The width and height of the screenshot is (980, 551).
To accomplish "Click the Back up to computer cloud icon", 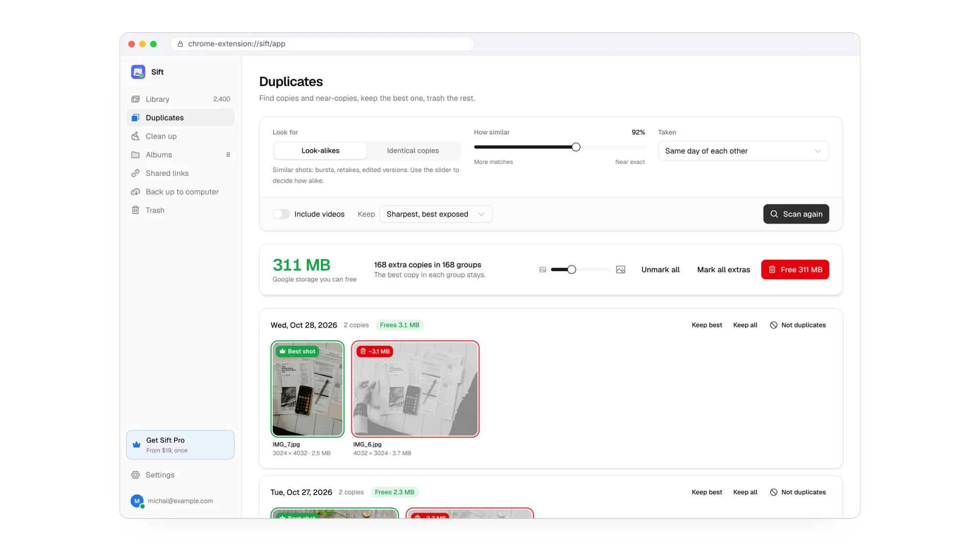I will [x=136, y=192].
